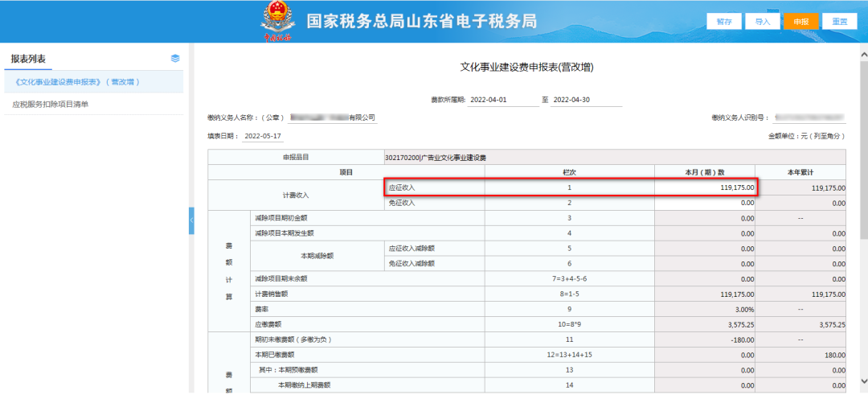This screenshot has width=868, height=395.
Task: Click the scrollbar up arrow
Action: pos(863,54)
